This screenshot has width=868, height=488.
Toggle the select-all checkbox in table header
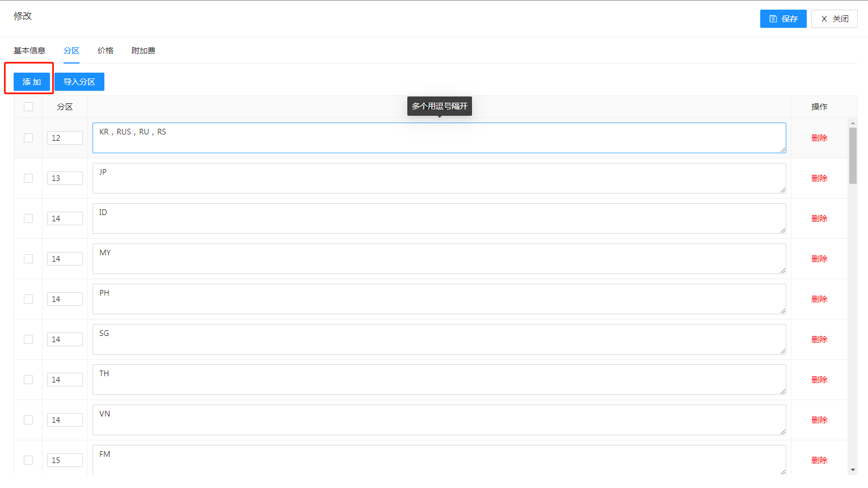pos(28,107)
